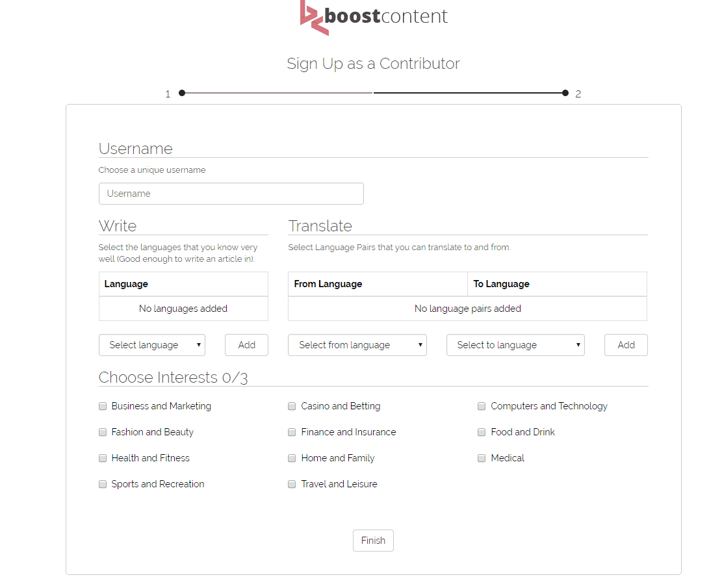The height and width of the screenshot is (588, 722).
Task: Enable the Casino and Betting checkbox
Action: tap(292, 406)
